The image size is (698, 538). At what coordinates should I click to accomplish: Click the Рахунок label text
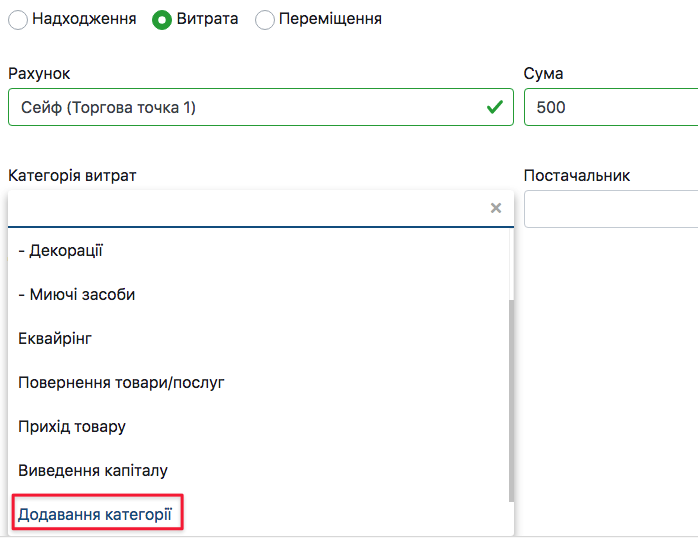(x=39, y=74)
